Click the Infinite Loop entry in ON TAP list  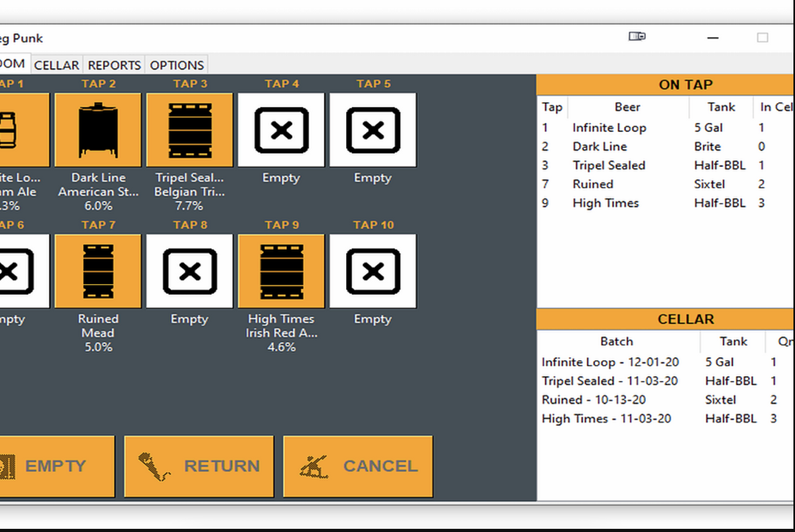click(610, 127)
